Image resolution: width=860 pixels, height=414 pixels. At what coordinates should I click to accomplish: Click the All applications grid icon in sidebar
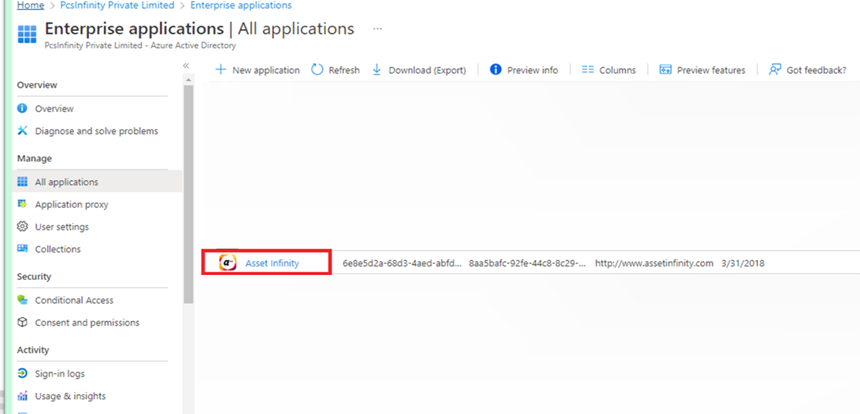click(22, 182)
